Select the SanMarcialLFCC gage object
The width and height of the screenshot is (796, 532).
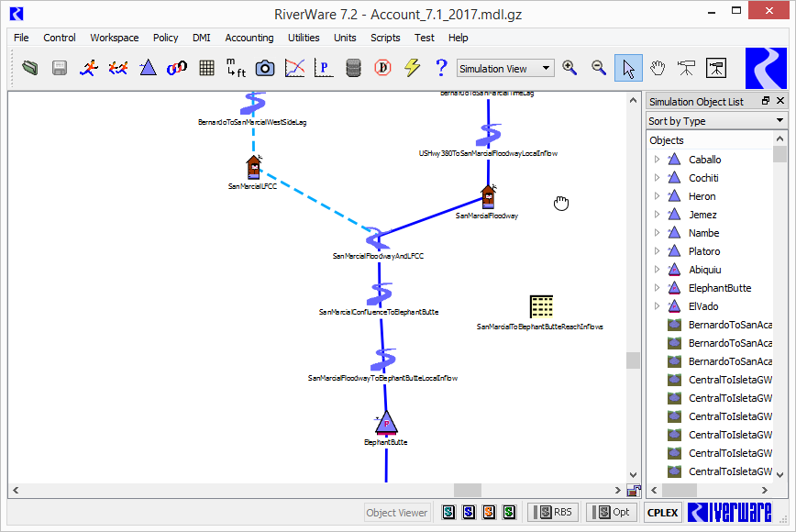[x=253, y=167]
